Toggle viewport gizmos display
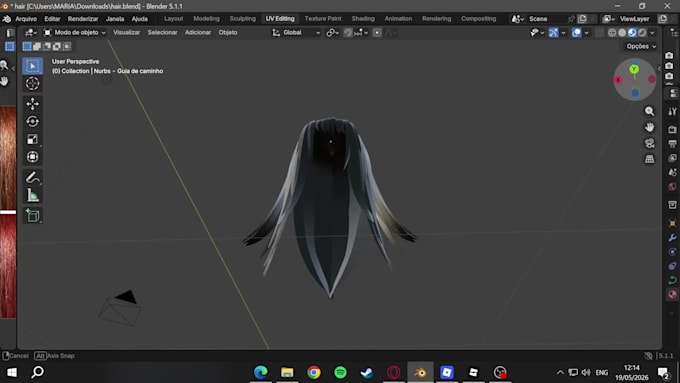Screen dimensions: 680x383 coord(553,33)
